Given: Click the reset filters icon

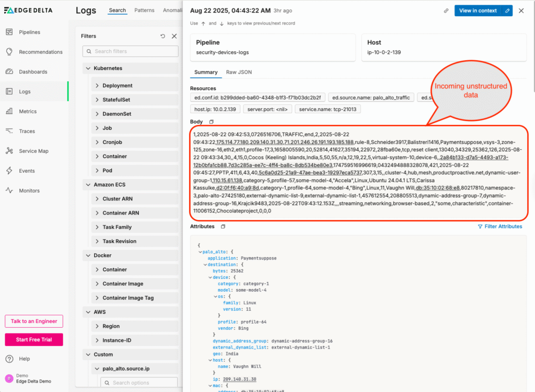Looking at the screenshot, I should click(162, 37).
